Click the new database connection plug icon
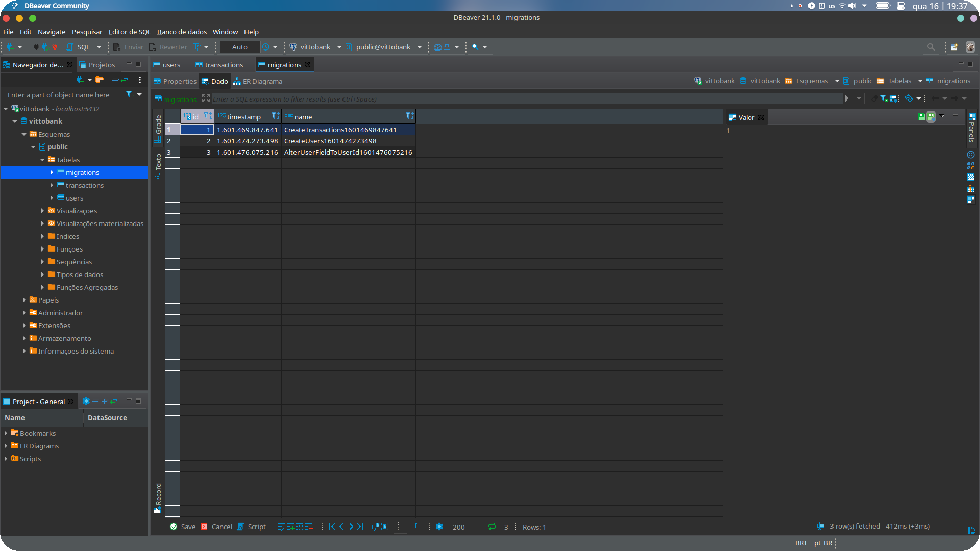 coord(10,47)
